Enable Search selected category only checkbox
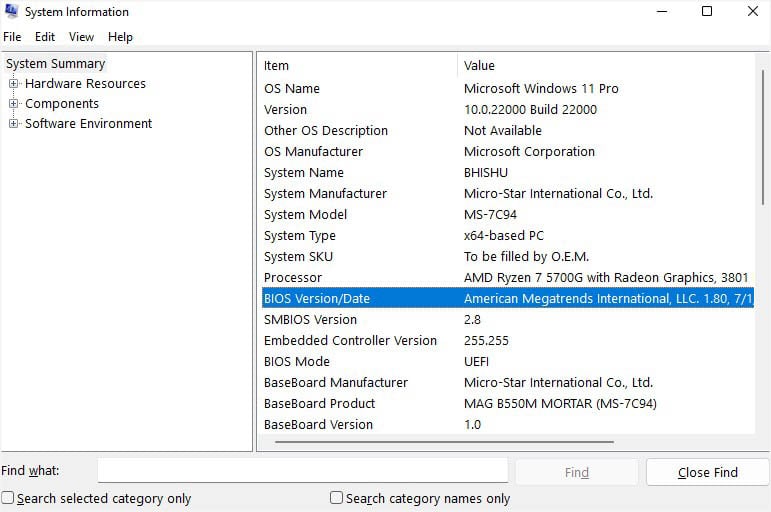 (7, 498)
